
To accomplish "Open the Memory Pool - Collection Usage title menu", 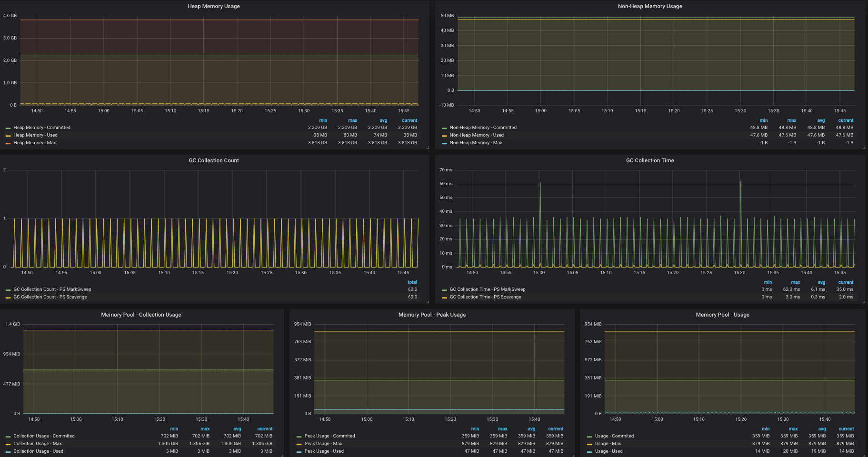I will pos(141,315).
